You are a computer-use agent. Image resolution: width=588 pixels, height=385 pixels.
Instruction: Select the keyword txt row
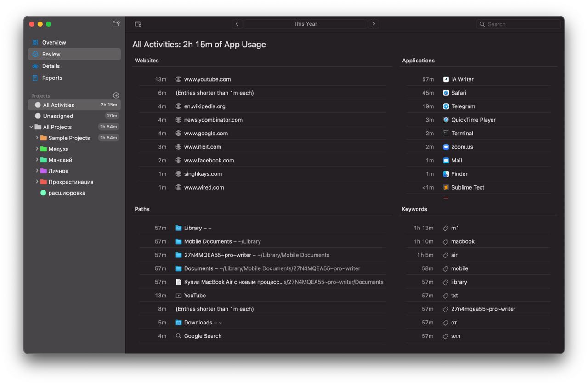(478, 296)
